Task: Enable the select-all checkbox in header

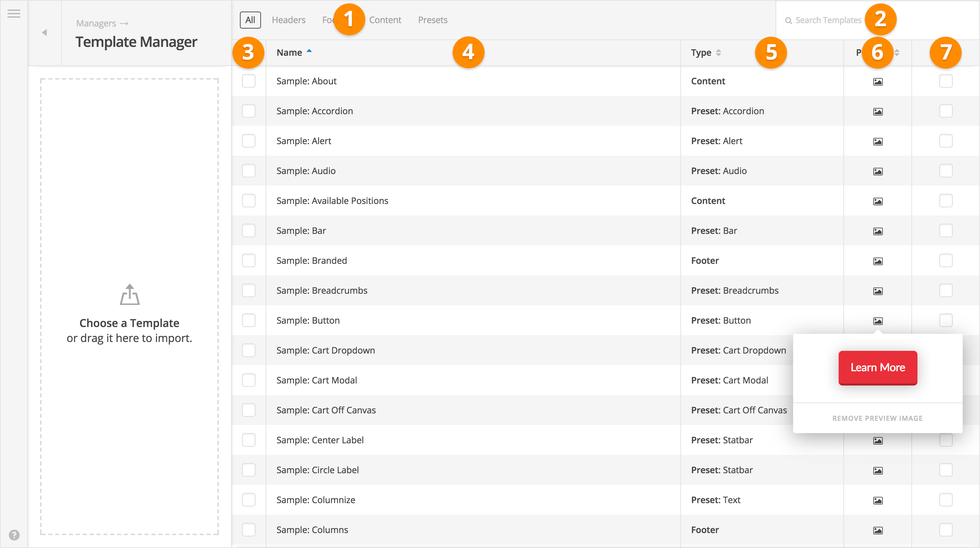Action: click(249, 52)
